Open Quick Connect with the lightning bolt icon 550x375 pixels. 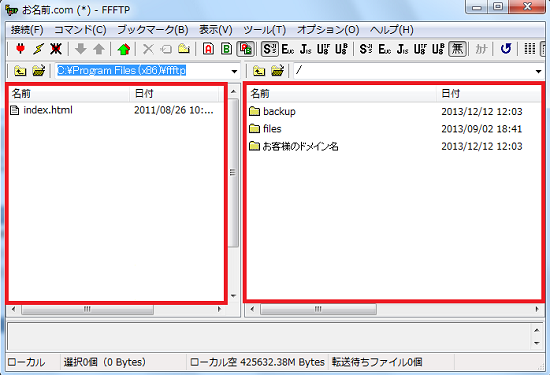pyautogui.click(x=38, y=49)
